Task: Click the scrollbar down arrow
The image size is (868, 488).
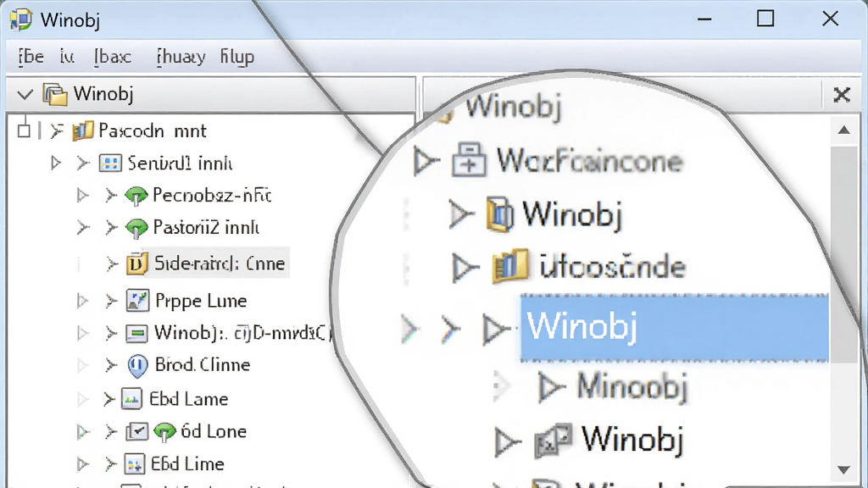Action: [x=843, y=470]
